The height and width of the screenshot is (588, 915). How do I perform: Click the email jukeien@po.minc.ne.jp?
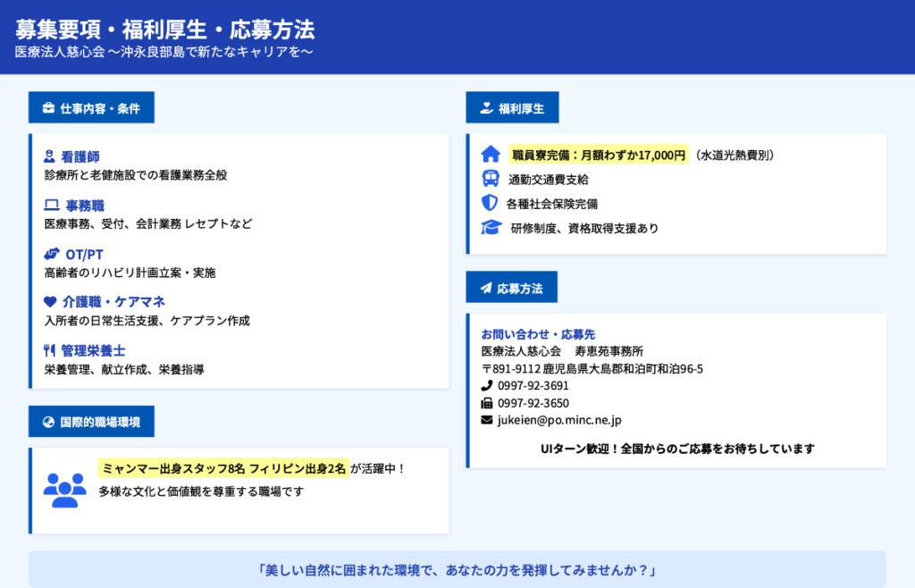559,420
